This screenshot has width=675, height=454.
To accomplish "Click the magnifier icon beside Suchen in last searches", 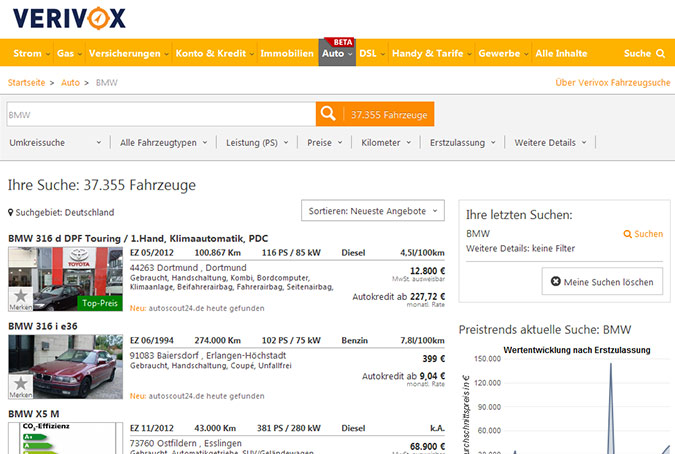I will click(x=627, y=234).
